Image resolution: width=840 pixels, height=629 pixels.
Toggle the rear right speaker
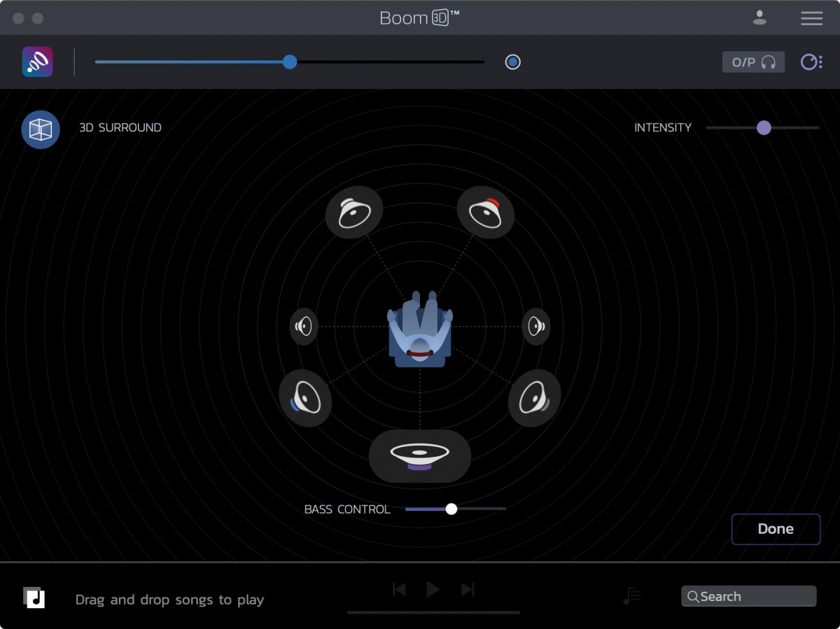click(x=534, y=398)
